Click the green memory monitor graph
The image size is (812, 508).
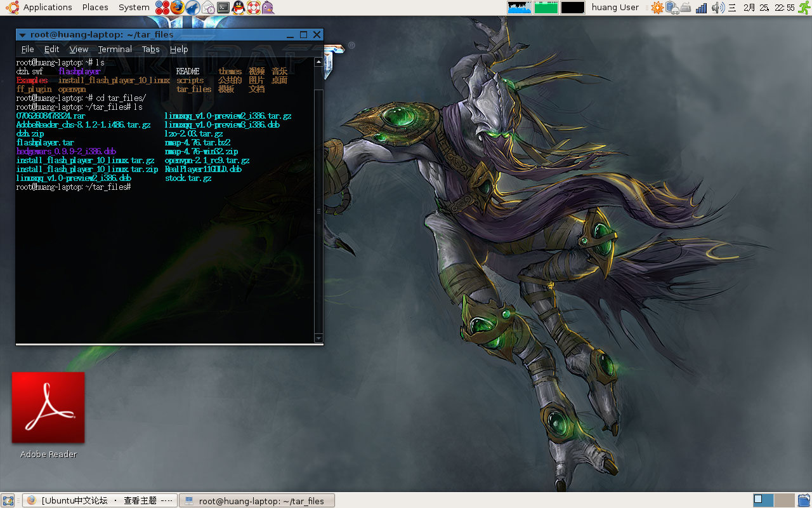click(546, 8)
